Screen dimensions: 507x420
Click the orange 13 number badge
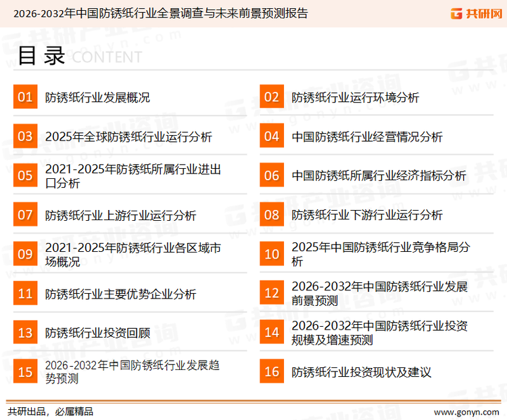(25, 332)
